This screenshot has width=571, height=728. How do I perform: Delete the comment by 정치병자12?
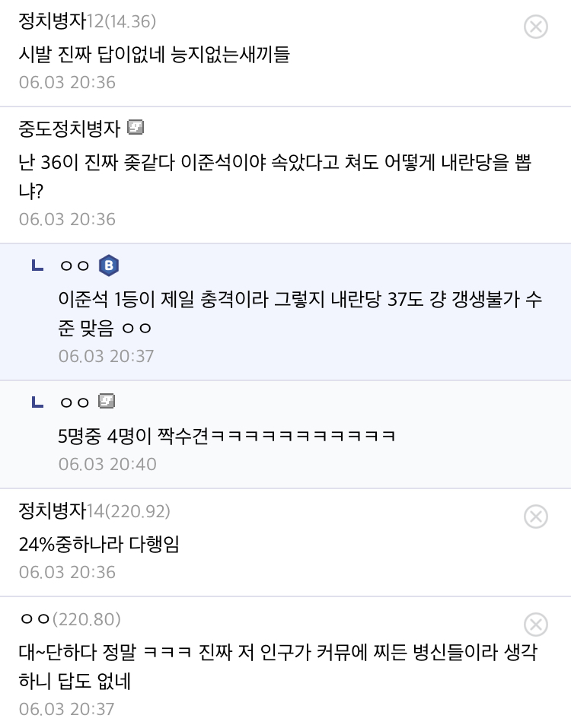[536, 27]
